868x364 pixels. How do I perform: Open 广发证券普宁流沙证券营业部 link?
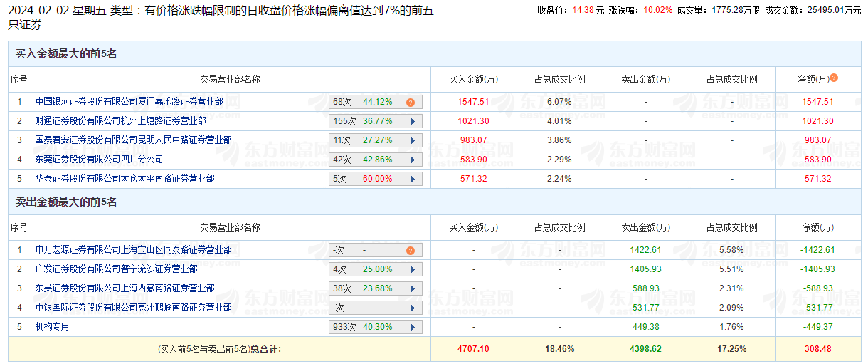click(117, 269)
